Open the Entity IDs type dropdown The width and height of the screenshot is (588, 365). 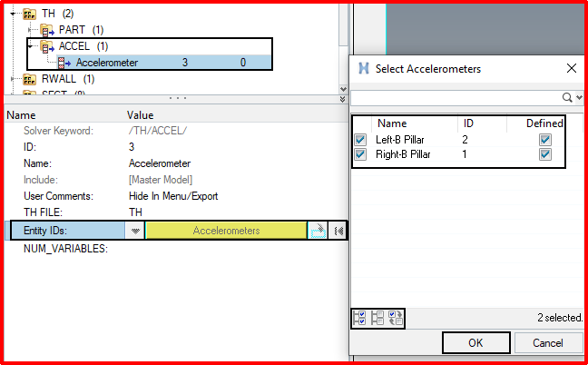click(x=135, y=231)
